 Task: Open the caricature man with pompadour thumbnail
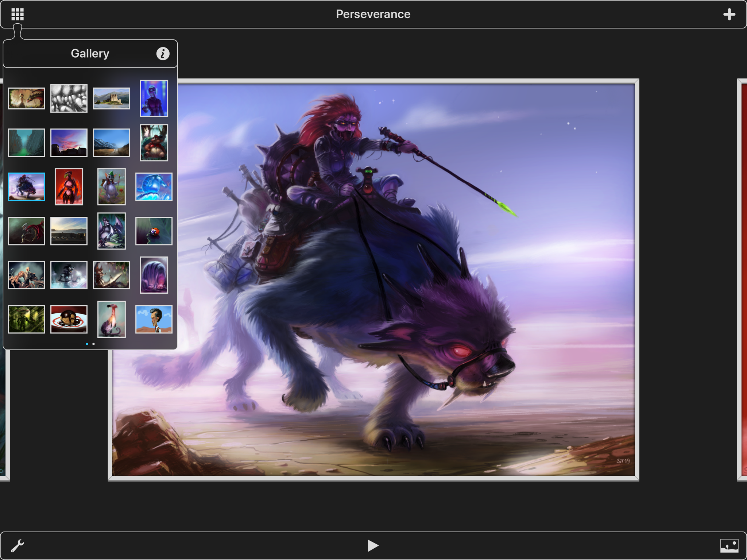point(154,319)
